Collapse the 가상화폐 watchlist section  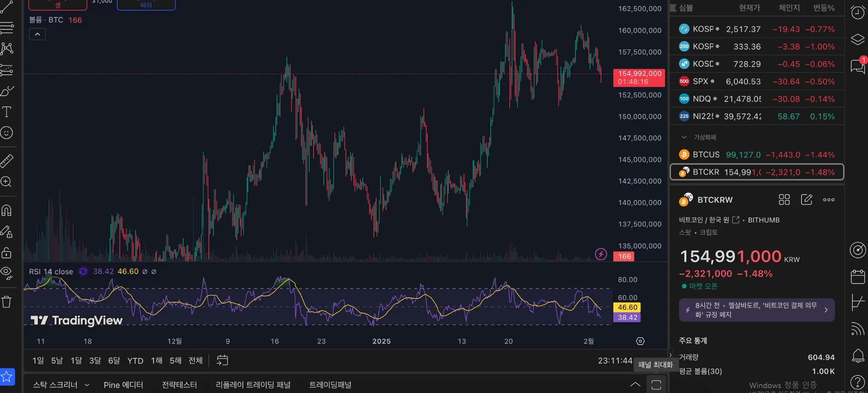coord(684,137)
